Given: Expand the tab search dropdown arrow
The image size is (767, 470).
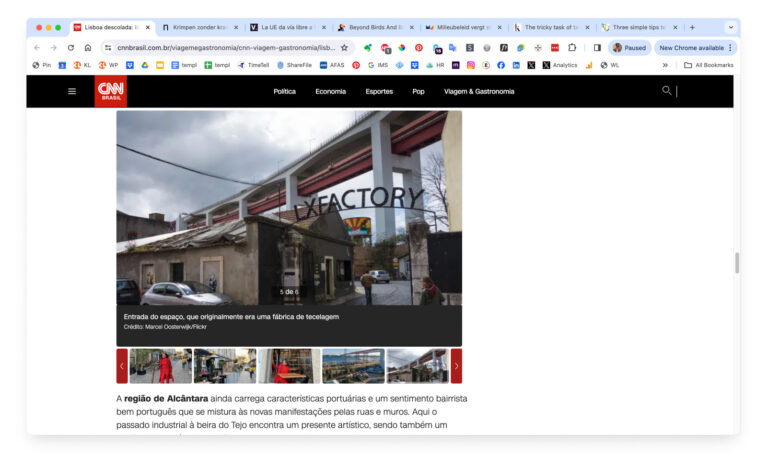Looking at the screenshot, I should tap(729, 27).
